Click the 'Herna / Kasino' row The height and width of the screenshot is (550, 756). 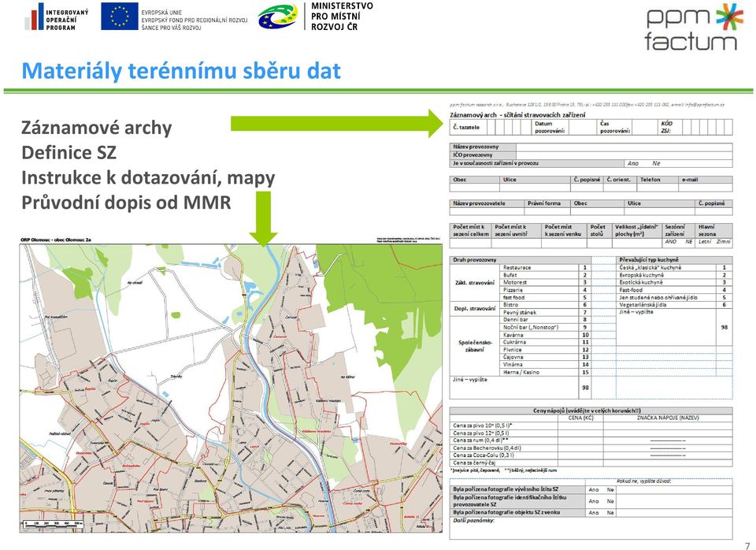click(545, 372)
